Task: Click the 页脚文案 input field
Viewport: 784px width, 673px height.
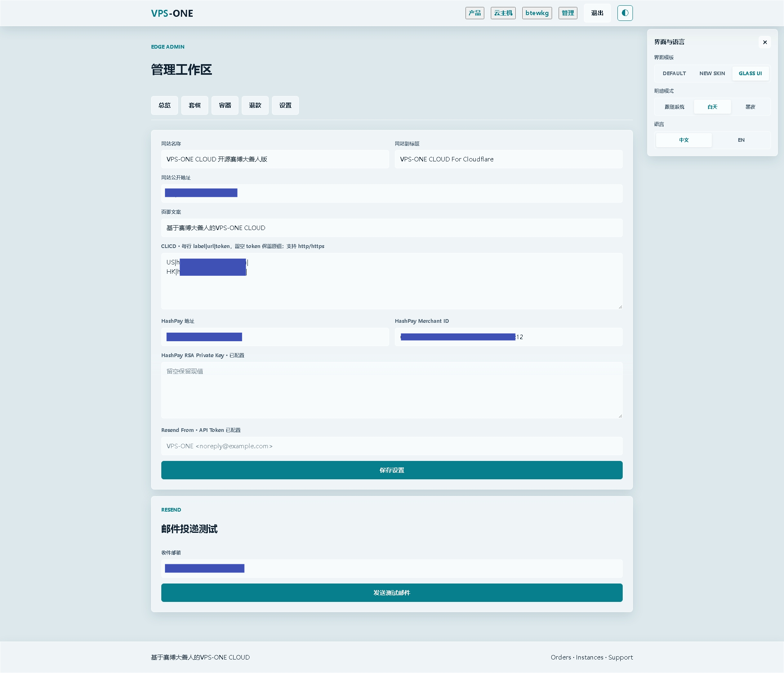Action: (392, 228)
